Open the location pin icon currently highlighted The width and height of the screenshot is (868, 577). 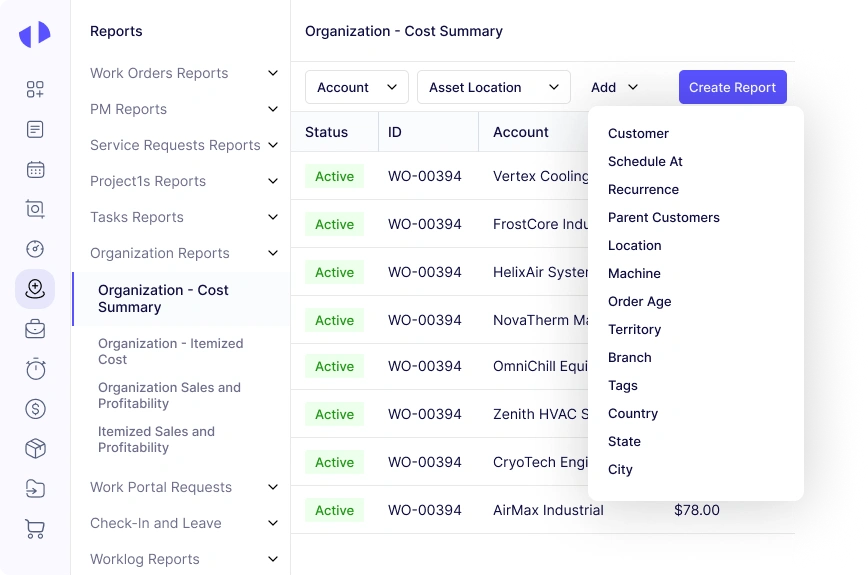point(35,289)
